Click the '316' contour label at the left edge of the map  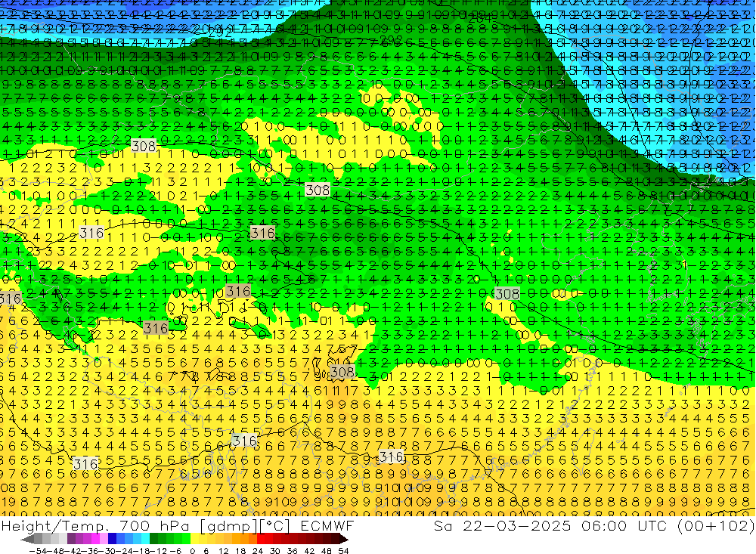(10, 299)
